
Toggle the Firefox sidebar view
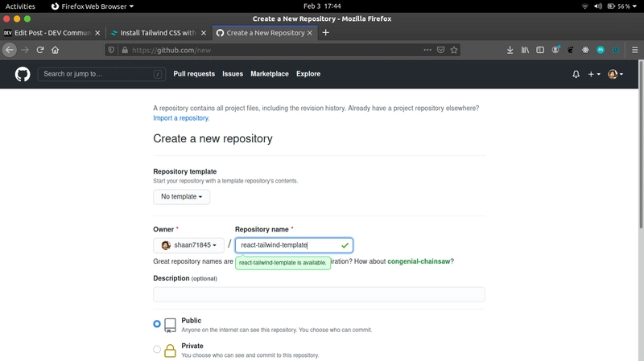[540, 50]
